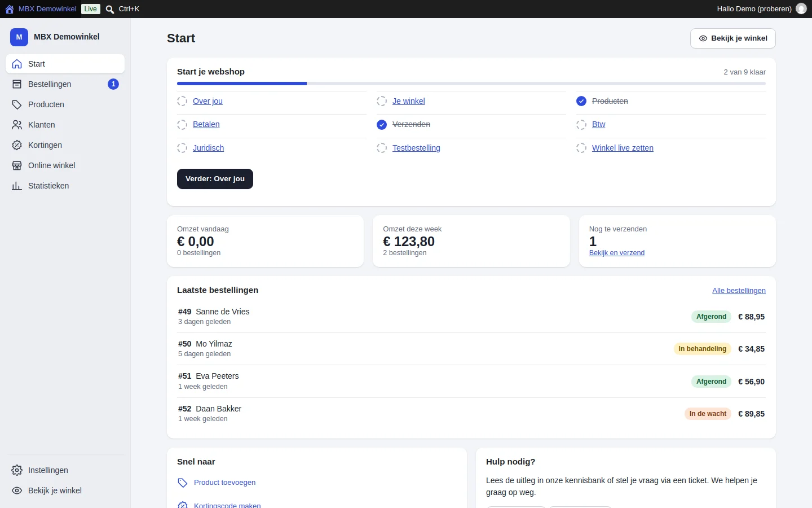This screenshot has width=812, height=508.
Task: Click the Online winkel storefront icon
Action: tap(17, 165)
